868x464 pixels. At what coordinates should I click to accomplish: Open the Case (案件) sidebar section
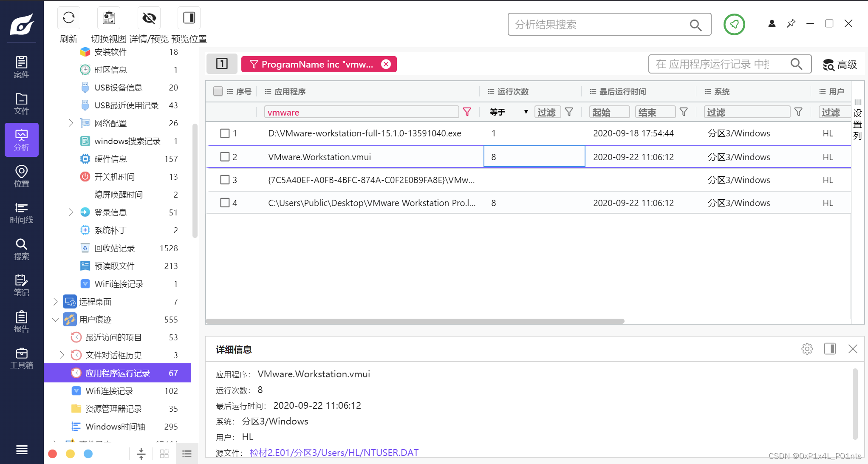[22, 67]
